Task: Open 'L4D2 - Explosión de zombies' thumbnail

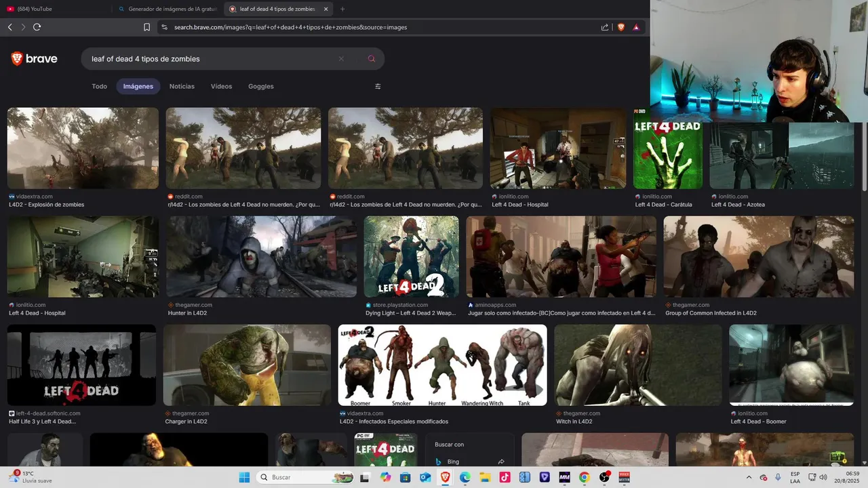Action: pyautogui.click(x=83, y=148)
